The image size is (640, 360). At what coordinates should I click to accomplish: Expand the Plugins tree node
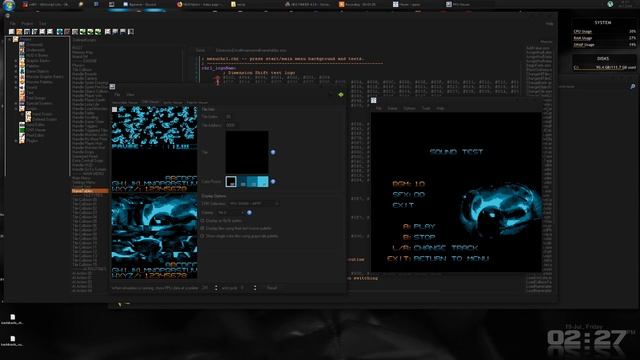(16, 140)
